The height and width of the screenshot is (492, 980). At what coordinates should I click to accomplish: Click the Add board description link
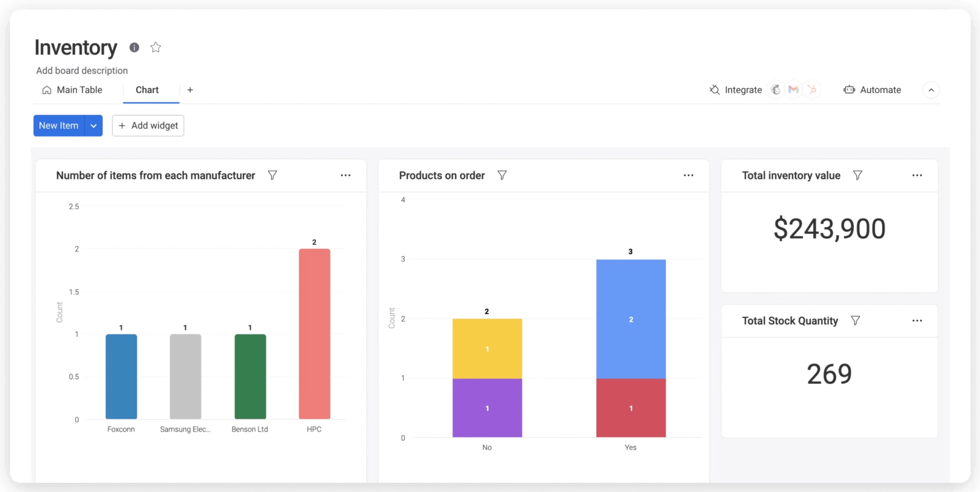pos(82,70)
